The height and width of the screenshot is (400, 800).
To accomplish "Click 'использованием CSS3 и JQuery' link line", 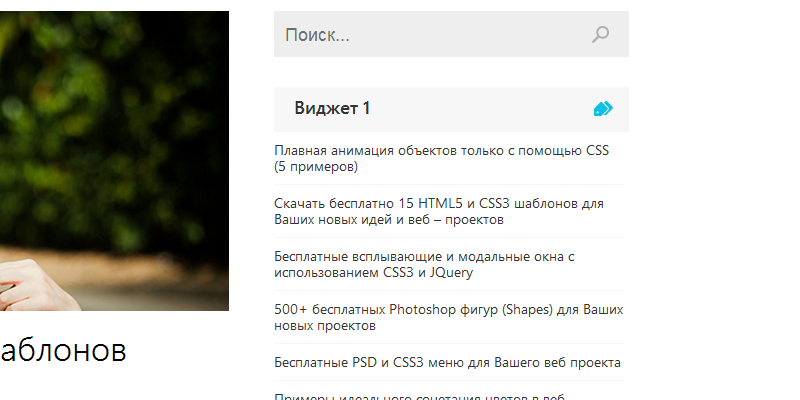I will 373,272.
